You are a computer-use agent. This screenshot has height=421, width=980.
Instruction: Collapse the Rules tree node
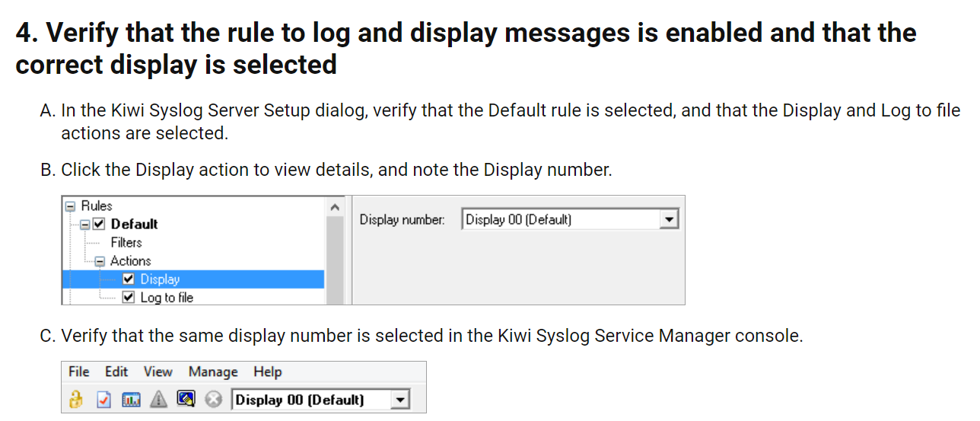(x=70, y=206)
